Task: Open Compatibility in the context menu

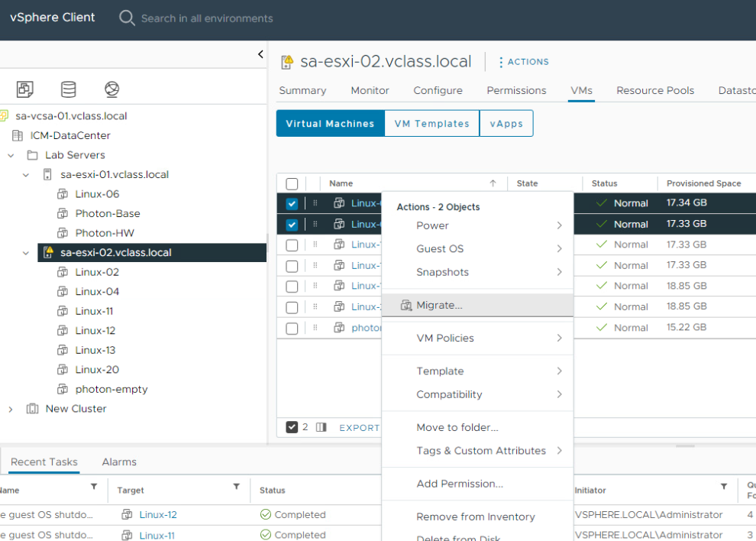Action: (x=477, y=394)
